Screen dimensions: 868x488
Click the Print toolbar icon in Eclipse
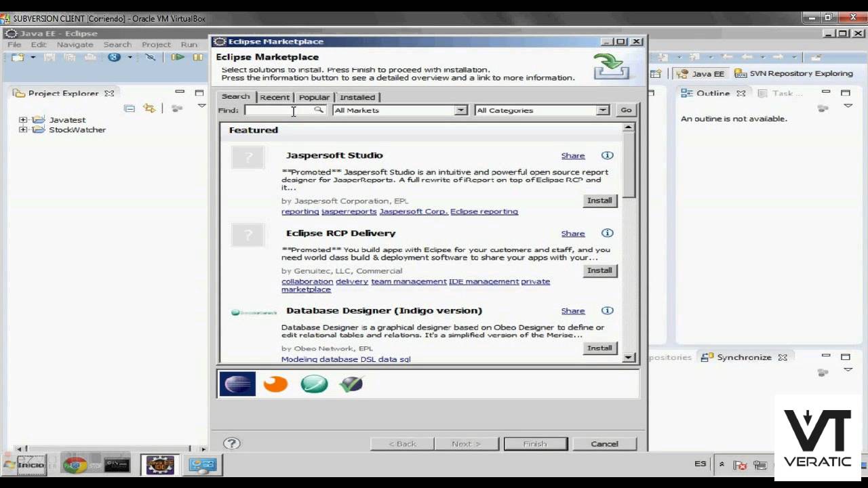pos(90,58)
